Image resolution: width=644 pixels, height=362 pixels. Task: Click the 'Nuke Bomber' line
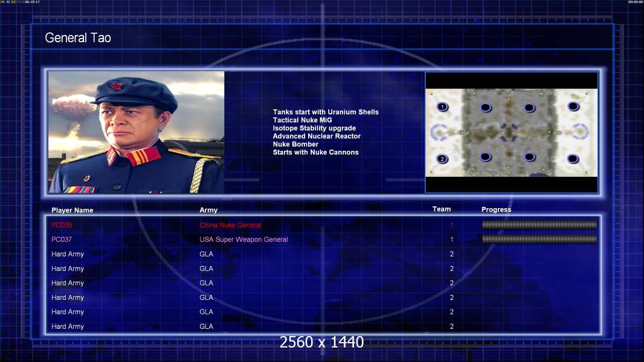[295, 144]
